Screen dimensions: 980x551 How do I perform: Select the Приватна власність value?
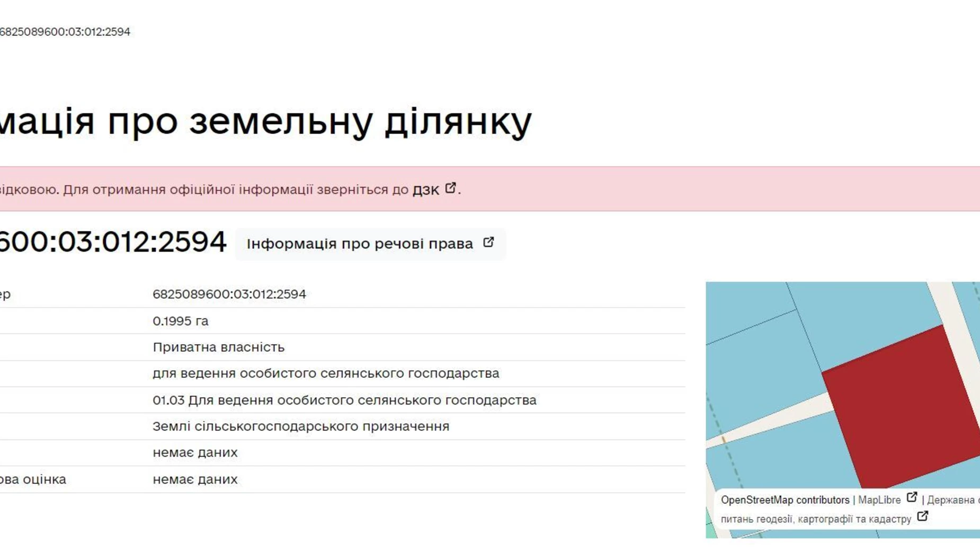tap(219, 347)
